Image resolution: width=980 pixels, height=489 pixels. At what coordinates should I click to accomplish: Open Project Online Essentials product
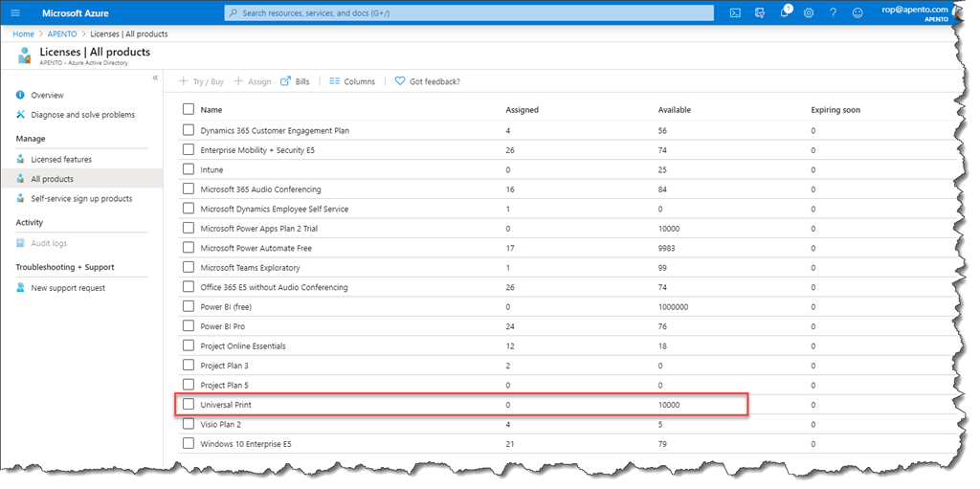point(243,345)
